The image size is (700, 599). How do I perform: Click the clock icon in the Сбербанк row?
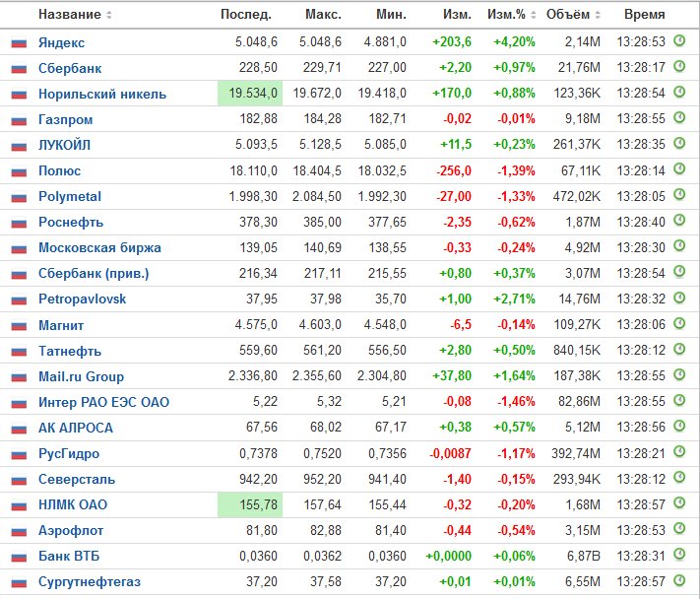(679, 67)
